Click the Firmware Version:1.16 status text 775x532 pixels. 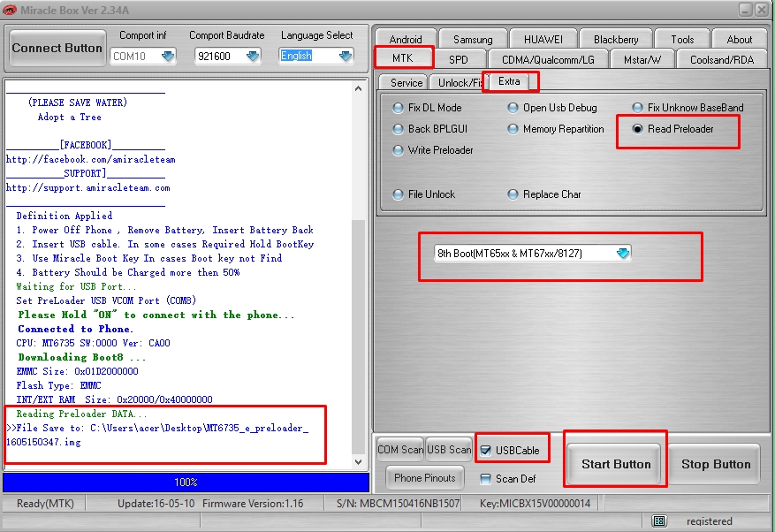click(x=253, y=504)
